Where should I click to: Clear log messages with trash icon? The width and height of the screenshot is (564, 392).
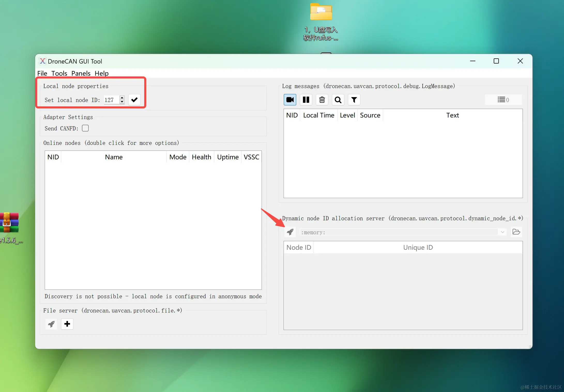[x=322, y=100]
